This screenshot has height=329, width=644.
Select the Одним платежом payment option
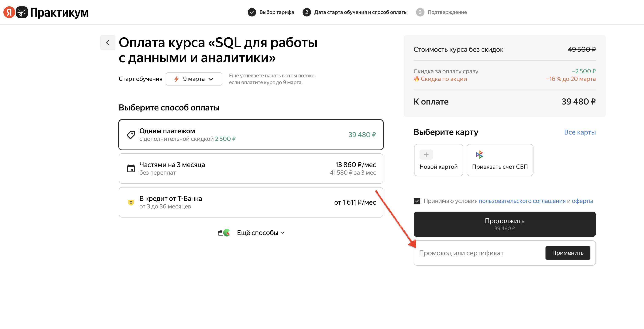pyautogui.click(x=251, y=135)
